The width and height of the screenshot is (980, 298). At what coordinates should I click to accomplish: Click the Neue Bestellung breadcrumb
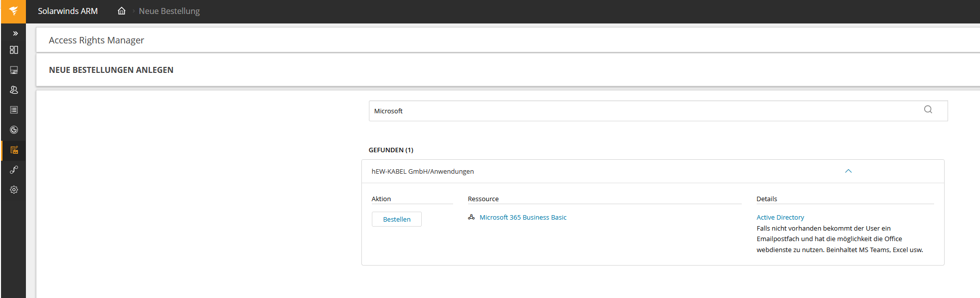coord(169,11)
